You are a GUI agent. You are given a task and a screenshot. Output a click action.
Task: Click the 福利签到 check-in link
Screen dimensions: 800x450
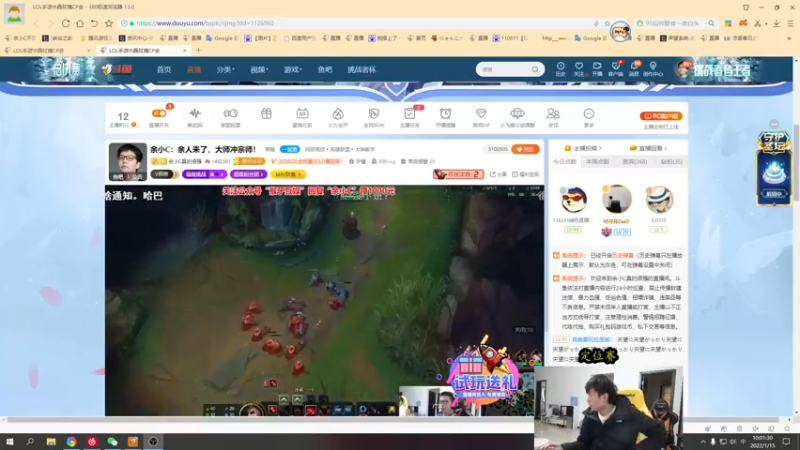click(x=526, y=174)
